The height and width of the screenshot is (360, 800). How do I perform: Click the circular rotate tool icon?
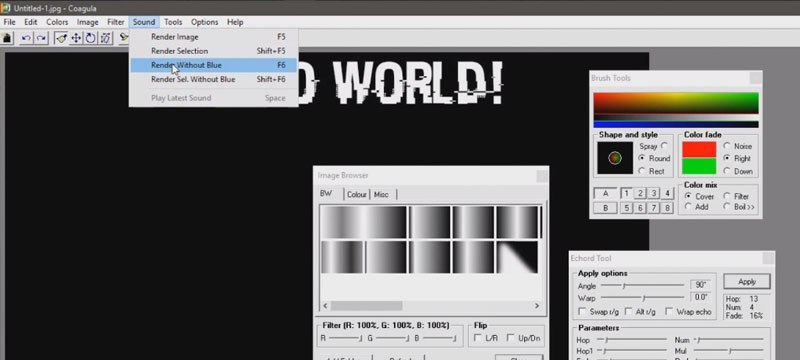click(x=90, y=38)
